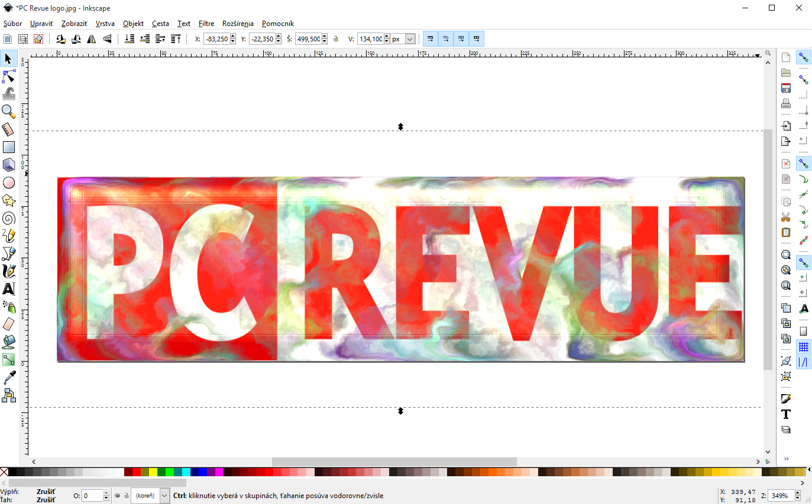Pick the yellow swatch in palette
Screen dimensions: 812x504
(x=153, y=472)
